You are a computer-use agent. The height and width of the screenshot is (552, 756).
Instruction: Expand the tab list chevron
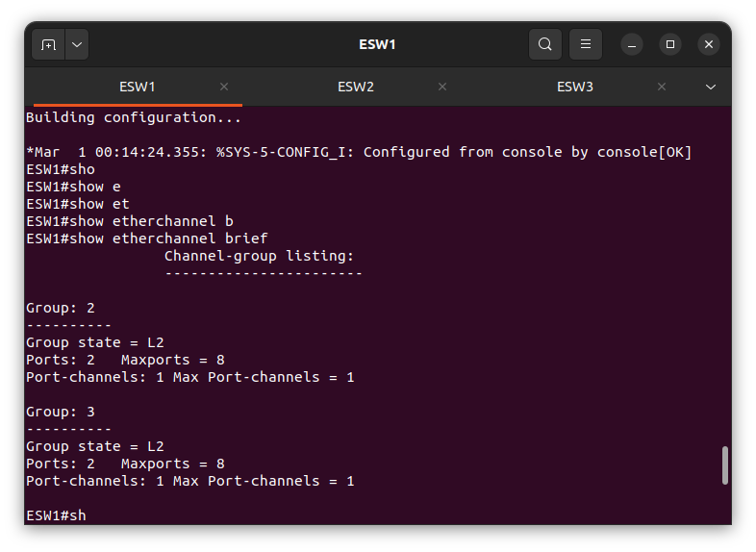[x=710, y=87]
